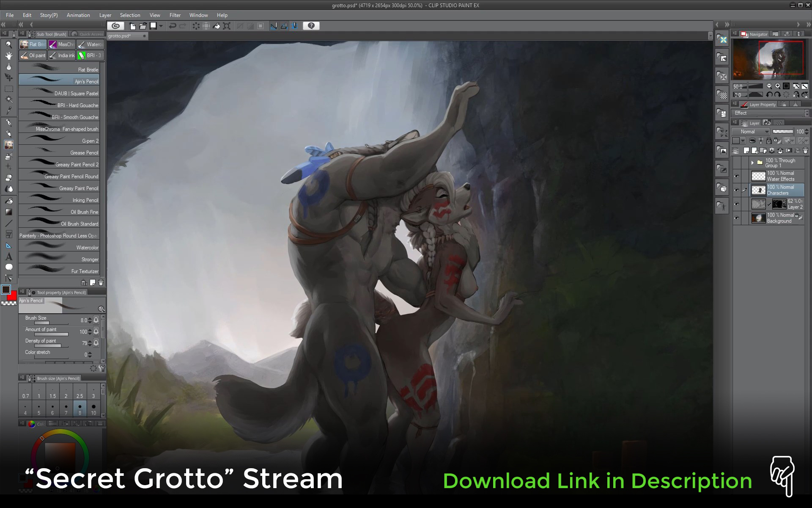
Task: Delete layer using the trash icon
Action: click(x=805, y=151)
